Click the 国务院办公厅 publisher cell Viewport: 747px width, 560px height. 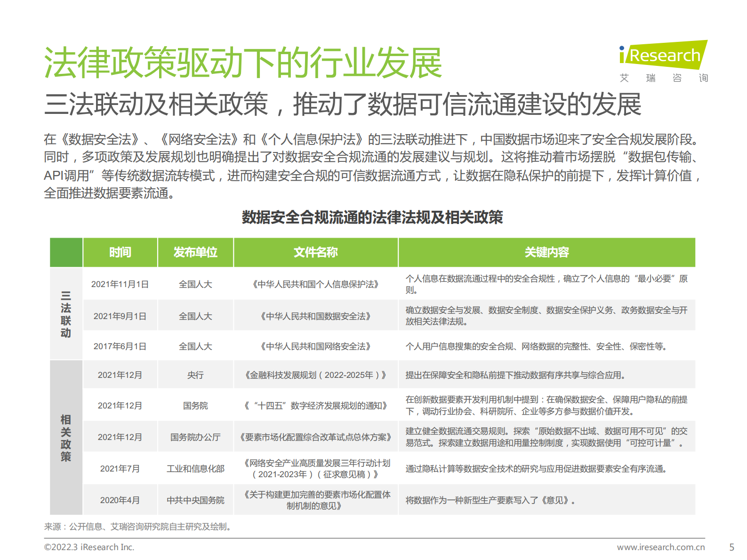(x=195, y=437)
